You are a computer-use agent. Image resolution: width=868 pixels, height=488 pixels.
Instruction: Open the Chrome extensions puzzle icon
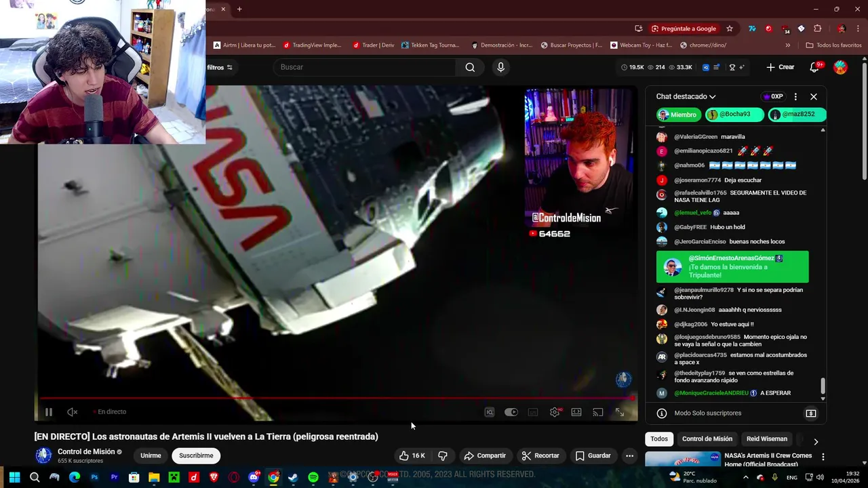pos(817,28)
